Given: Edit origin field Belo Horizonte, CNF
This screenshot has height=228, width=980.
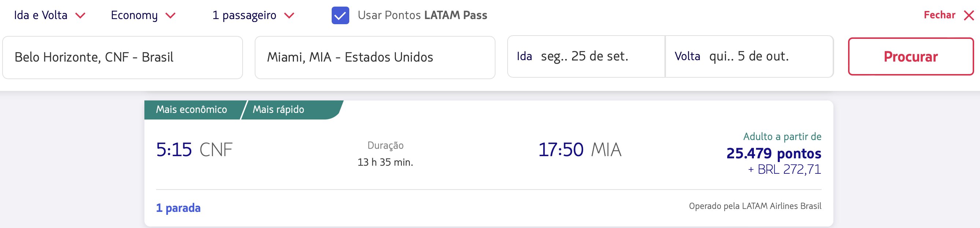Looking at the screenshot, I should pyautogui.click(x=122, y=58).
